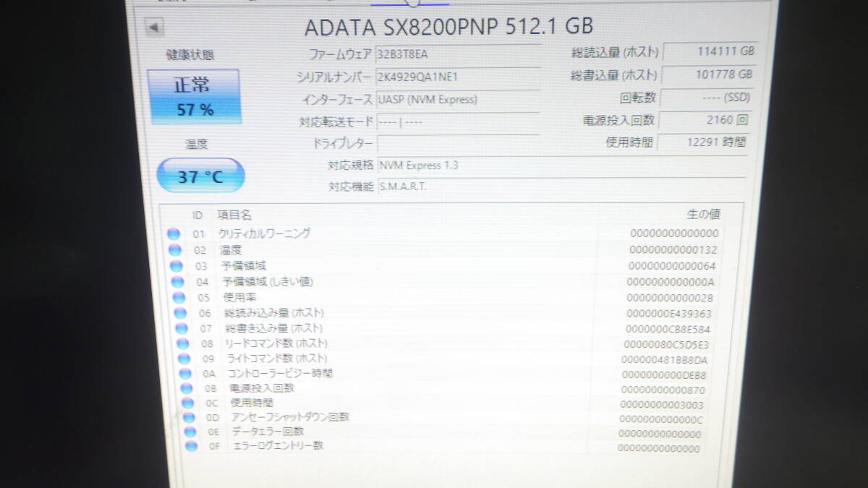Select the リードコマンド数 (ホスト) attribute name

(276, 343)
